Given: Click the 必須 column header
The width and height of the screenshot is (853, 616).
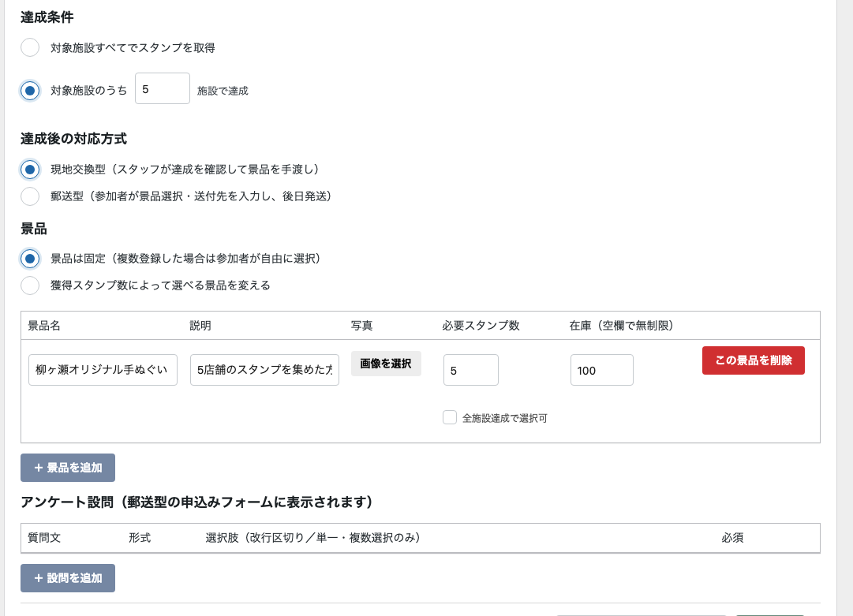Looking at the screenshot, I should pos(733,538).
